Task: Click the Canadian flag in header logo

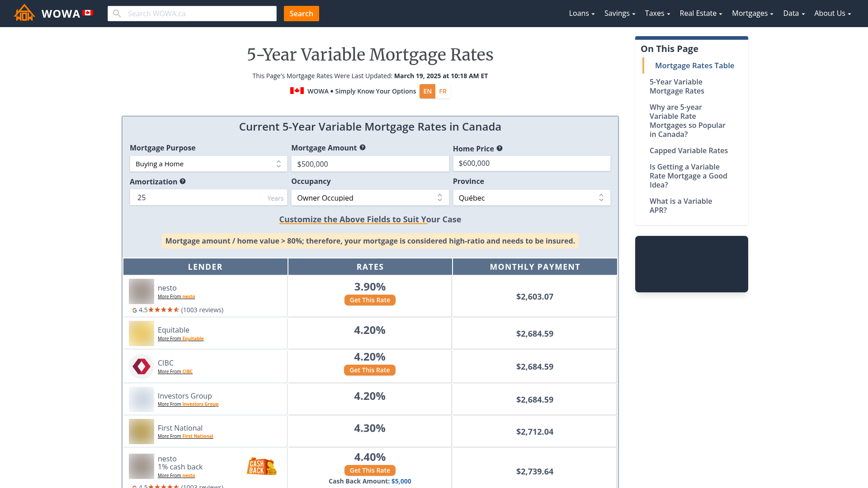Action: coord(88,13)
